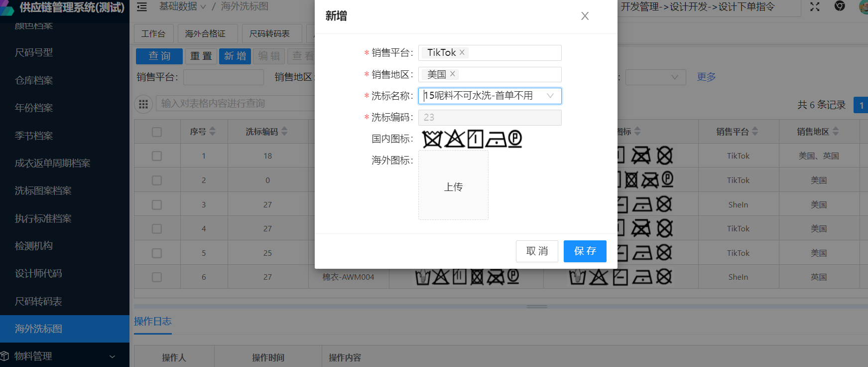868x367 pixels.
Task: Open the column settings grid icon
Action: point(143,104)
